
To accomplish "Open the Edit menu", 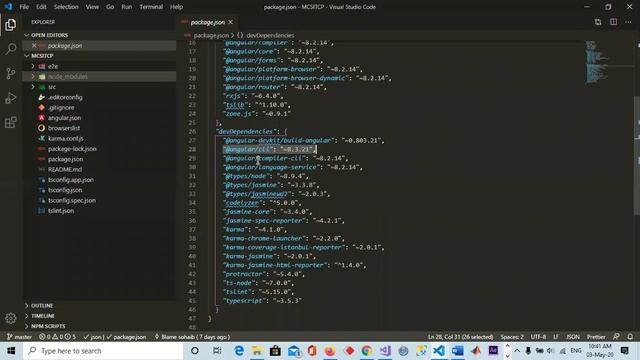I will [x=41, y=7].
